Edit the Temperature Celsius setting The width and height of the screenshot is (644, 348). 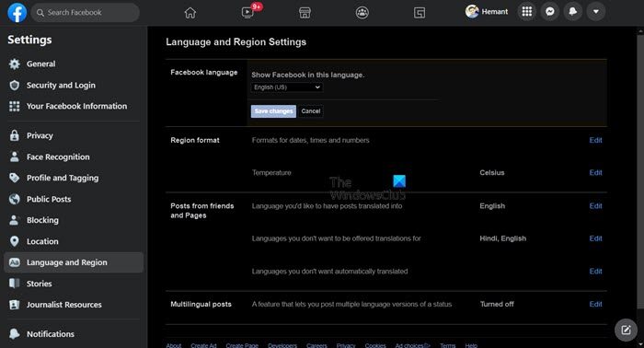click(x=595, y=172)
